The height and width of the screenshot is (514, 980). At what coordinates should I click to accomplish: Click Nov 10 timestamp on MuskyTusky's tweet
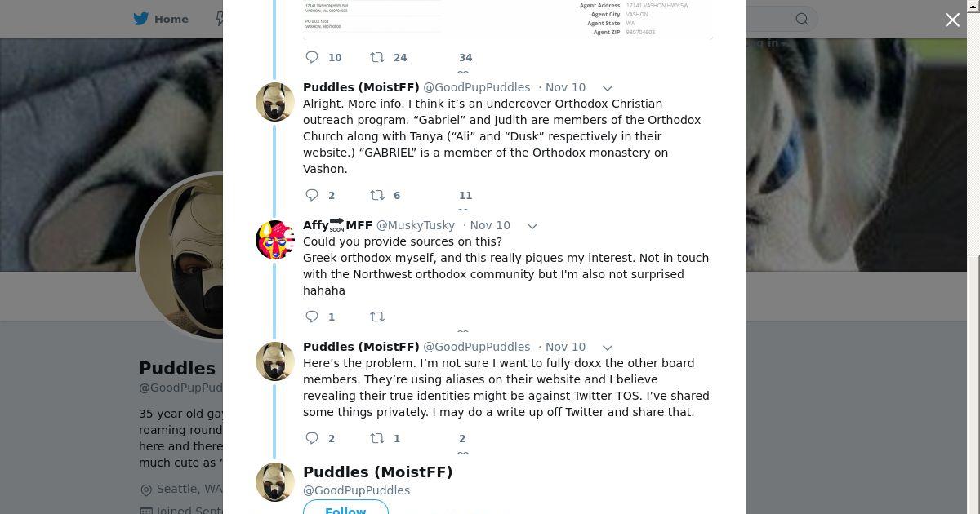(489, 225)
